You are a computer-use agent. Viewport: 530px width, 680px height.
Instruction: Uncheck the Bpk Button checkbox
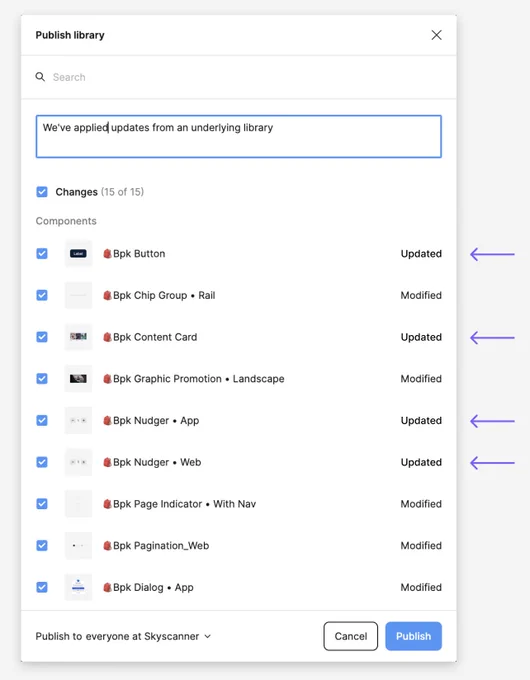pos(42,254)
